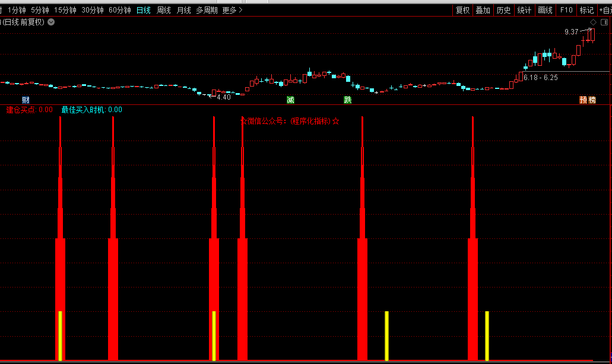Open the circular dropdown next to 日线 前复权
The width and height of the screenshot is (612, 364).
pyautogui.click(x=51, y=22)
